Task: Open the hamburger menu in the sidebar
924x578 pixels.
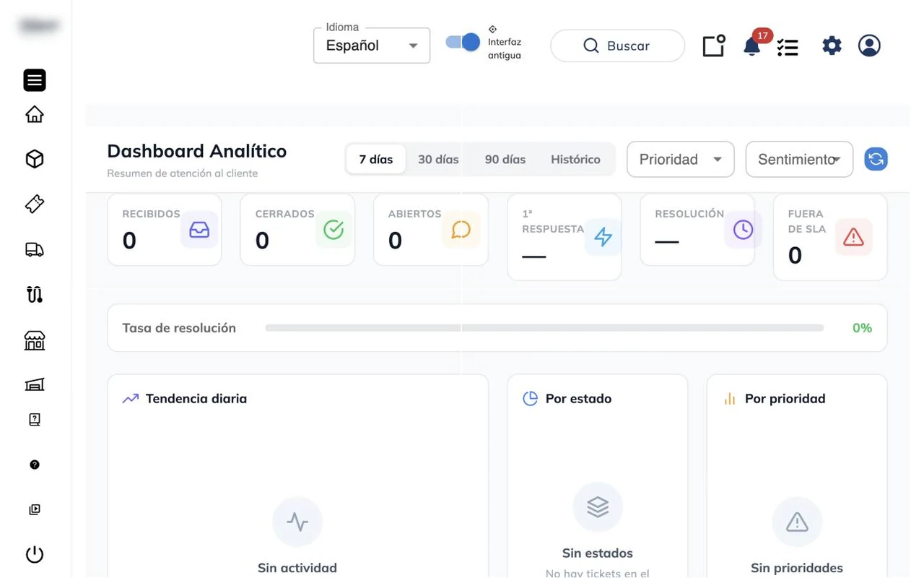Action: [x=35, y=80]
